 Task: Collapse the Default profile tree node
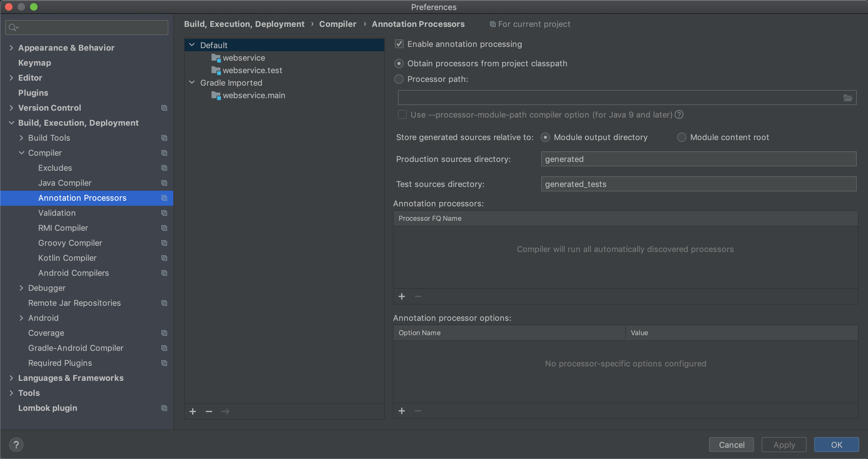[192, 45]
